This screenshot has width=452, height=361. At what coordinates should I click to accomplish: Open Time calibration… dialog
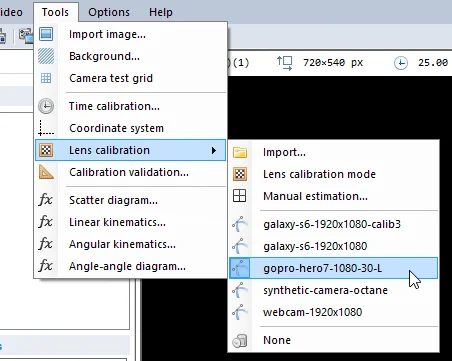pyautogui.click(x=131, y=106)
